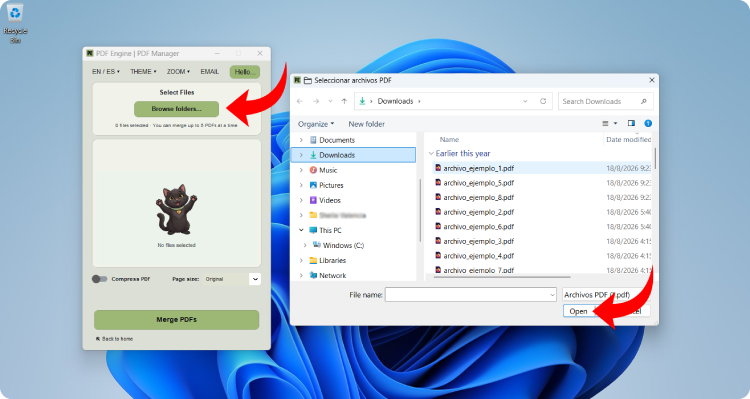Click the black cat illustration
Screen dimensions: 750x399
[176, 209]
